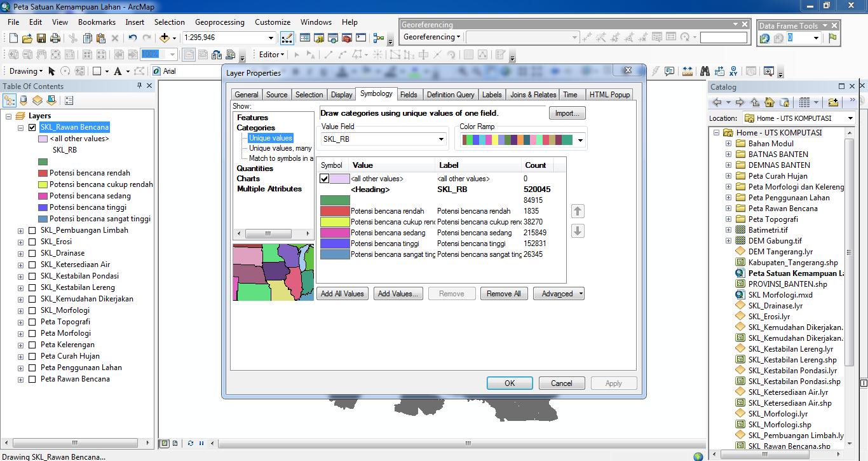Image resolution: width=868 pixels, height=461 pixels.
Task: Open the HTML Popup tool icon
Action: point(669,71)
